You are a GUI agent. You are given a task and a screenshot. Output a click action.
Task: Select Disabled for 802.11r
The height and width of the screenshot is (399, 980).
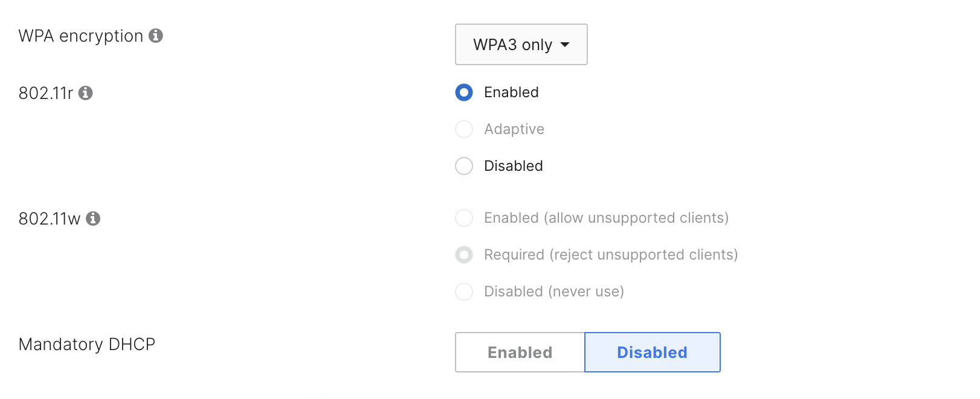pos(463,166)
